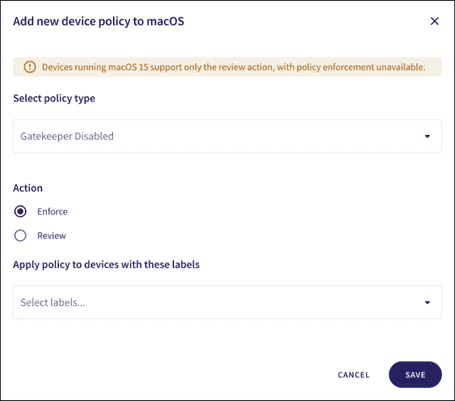The image size is (455, 401).
Task: Click the policy type dropdown arrow
Action: point(427,136)
